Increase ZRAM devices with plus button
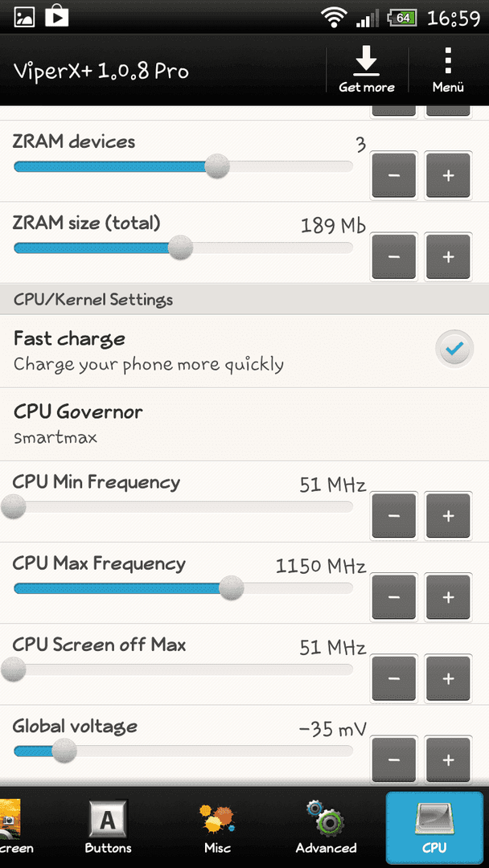 (x=448, y=175)
